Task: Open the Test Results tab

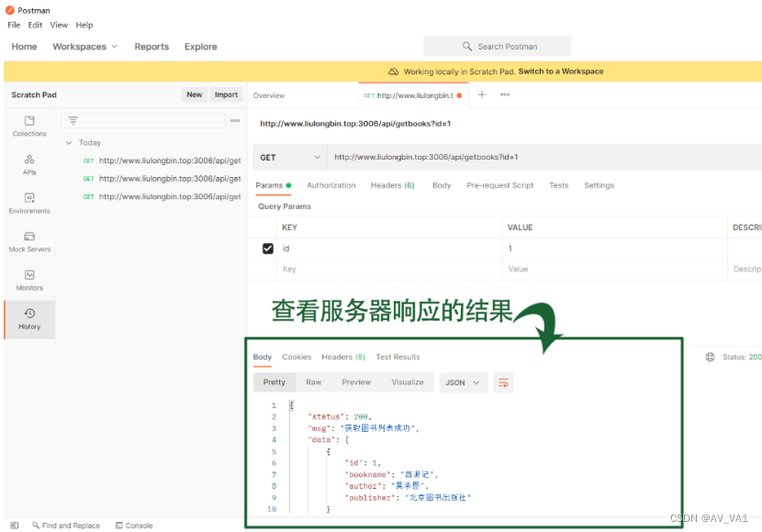Action: click(398, 357)
